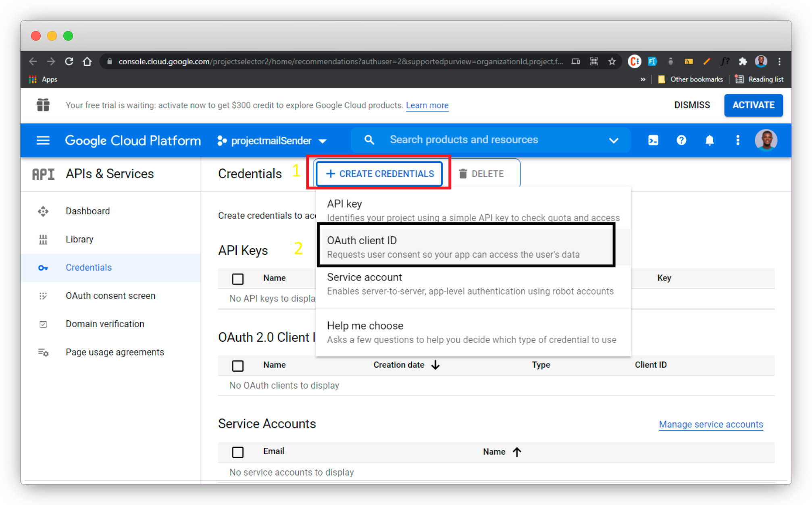812x505 pixels.
Task: Click the Library sidebar icon
Action: click(x=43, y=239)
